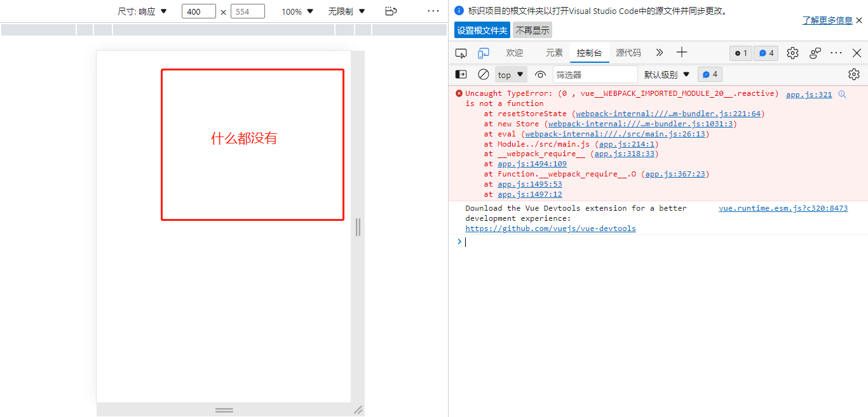Open the vue.runtime.esm.js?c320:8473 link

pos(783,208)
